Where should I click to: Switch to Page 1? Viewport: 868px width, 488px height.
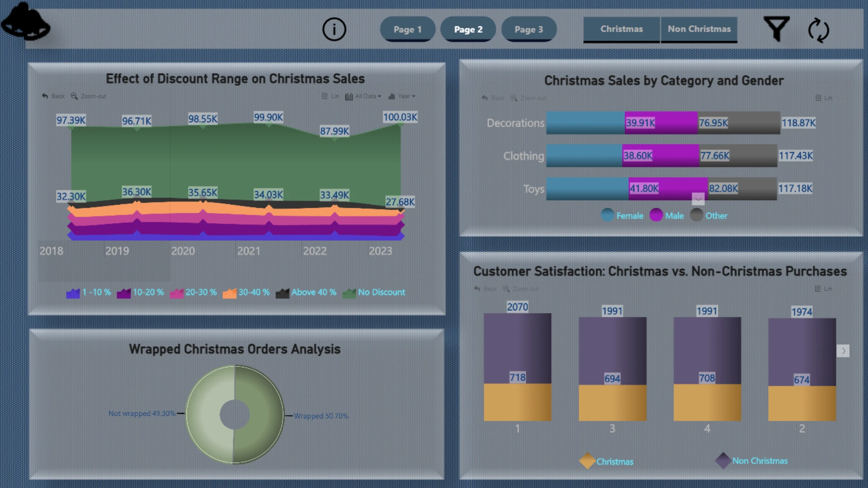click(407, 29)
